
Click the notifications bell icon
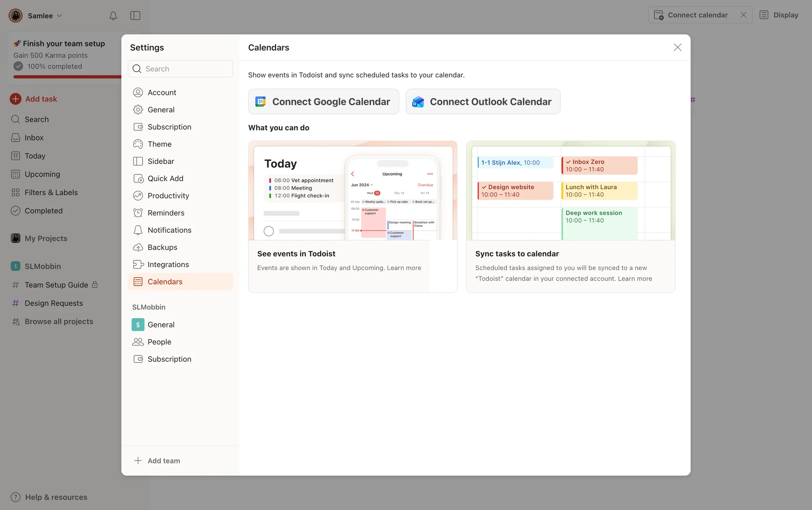(113, 16)
